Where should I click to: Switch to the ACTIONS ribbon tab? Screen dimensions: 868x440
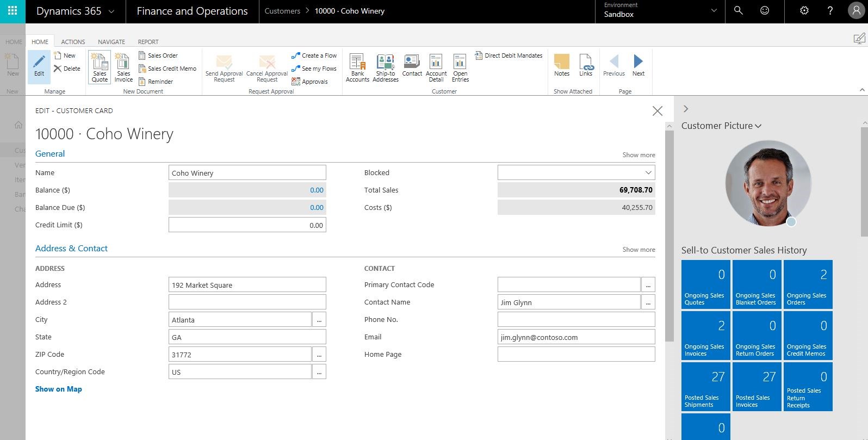tap(73, 42)
